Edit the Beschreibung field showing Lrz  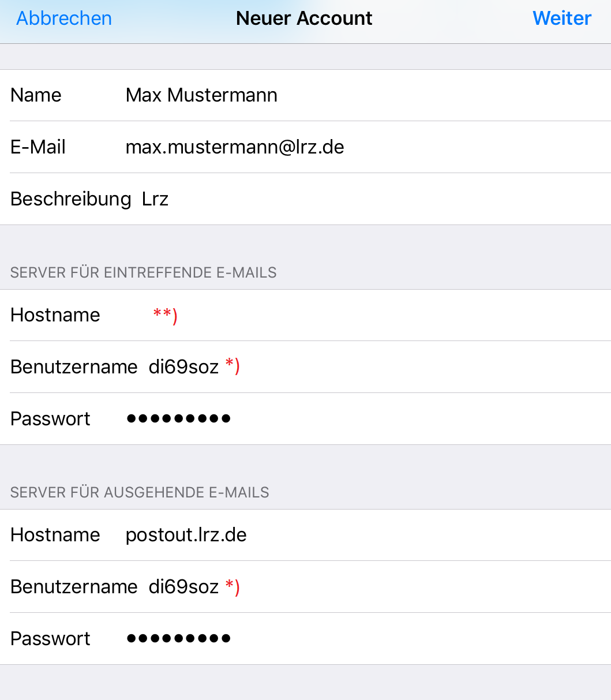pyautogui.click(x=155, y=199)
